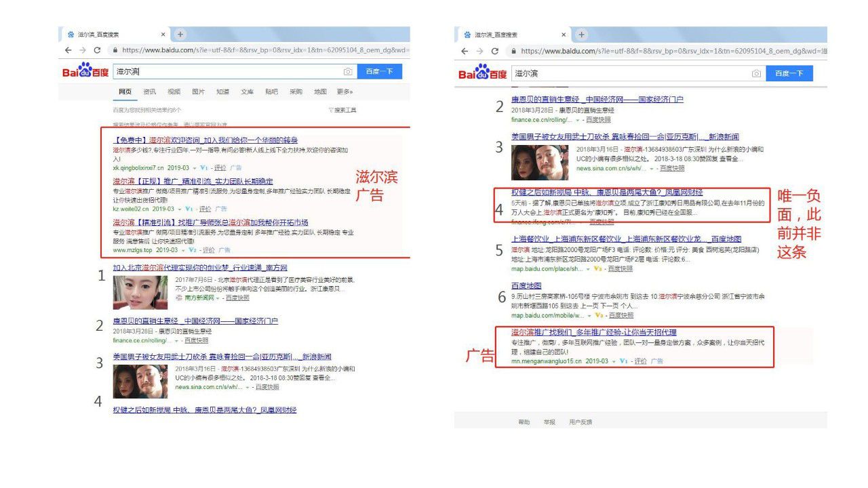Image resolution: width=868 pixels, height=488 pixels.
Task: Open 加入北京滋尔滨代理 result link
Action: coord(200,268)
